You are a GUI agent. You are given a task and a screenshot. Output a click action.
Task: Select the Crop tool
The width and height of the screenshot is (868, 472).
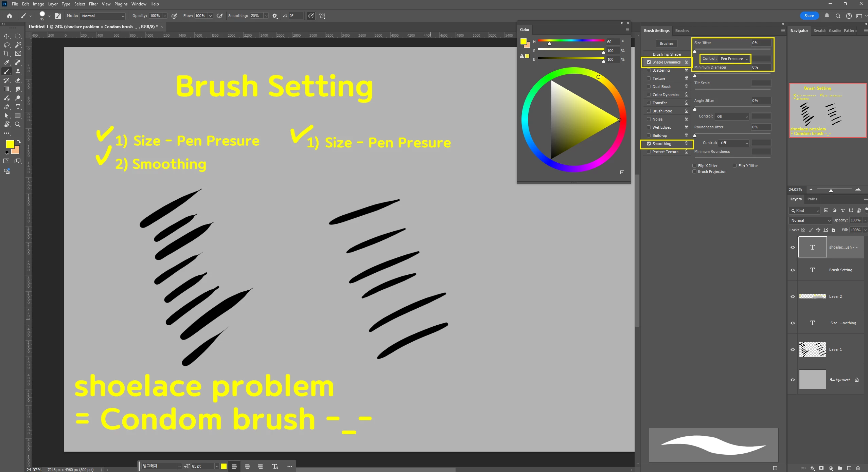(x=6, y=54)
